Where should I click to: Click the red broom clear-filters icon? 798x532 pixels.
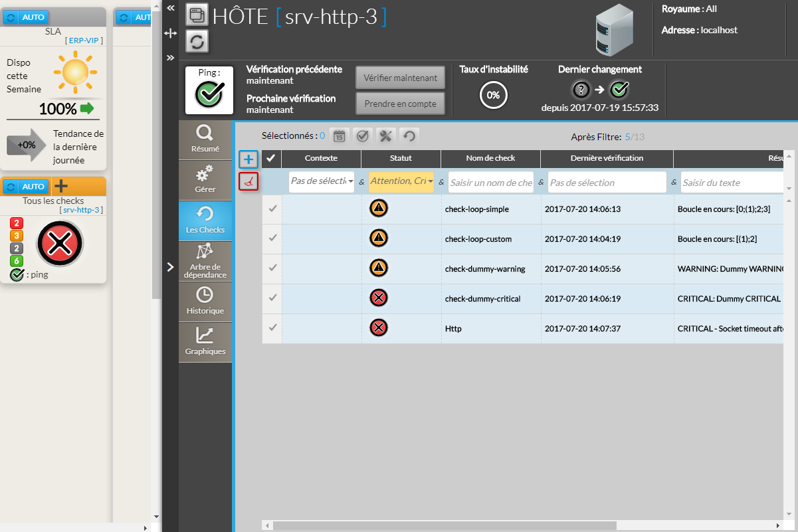[x=249, y=181]
